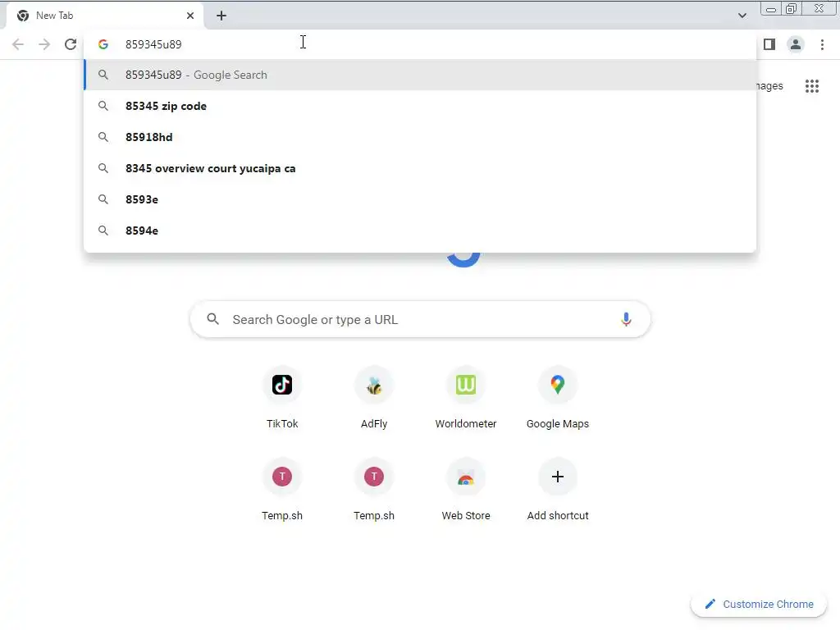Click magnifier icon beside '8345 overview court yucaipa ca'
The height and width of the screenshot is (630, 840).
103,168
